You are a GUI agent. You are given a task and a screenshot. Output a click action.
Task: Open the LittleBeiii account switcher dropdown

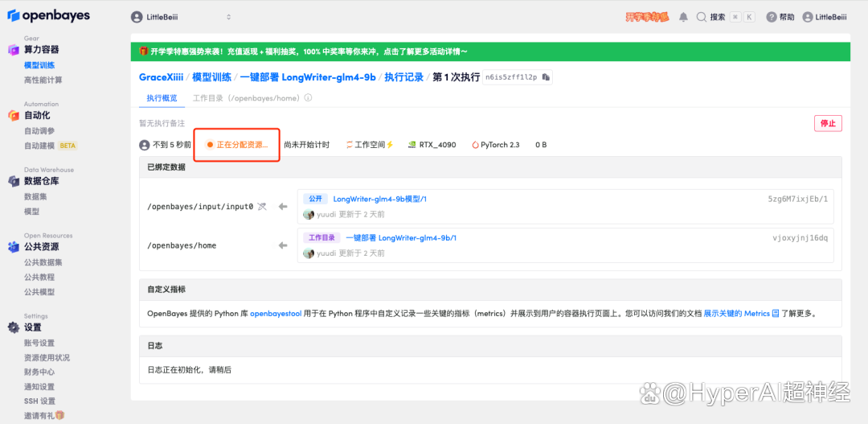tap(181, 17)
